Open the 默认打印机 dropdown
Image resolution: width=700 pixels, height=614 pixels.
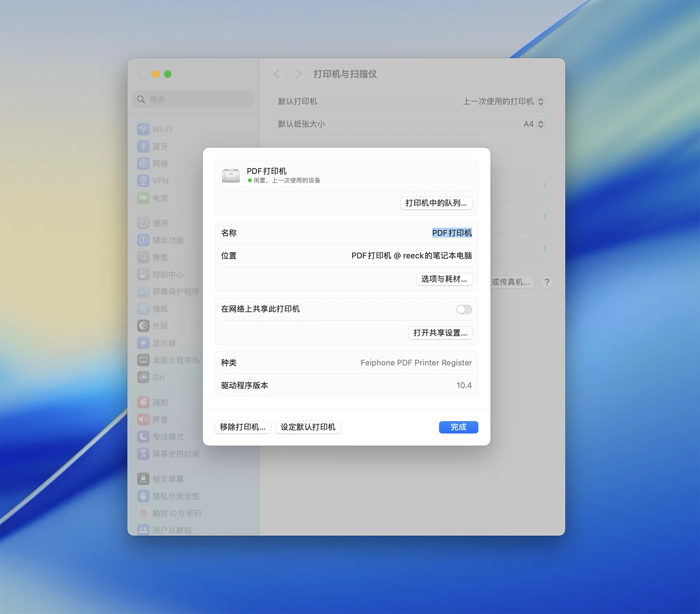tap(503, 102)
